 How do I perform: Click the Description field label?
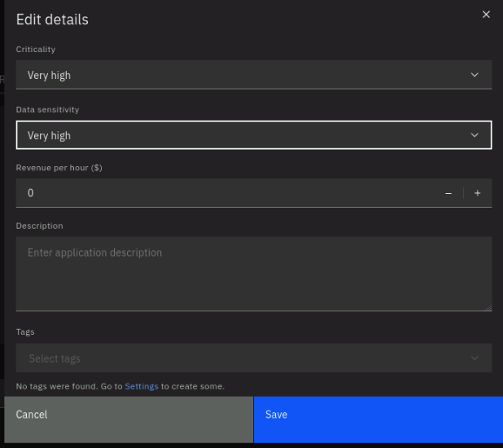39,226
